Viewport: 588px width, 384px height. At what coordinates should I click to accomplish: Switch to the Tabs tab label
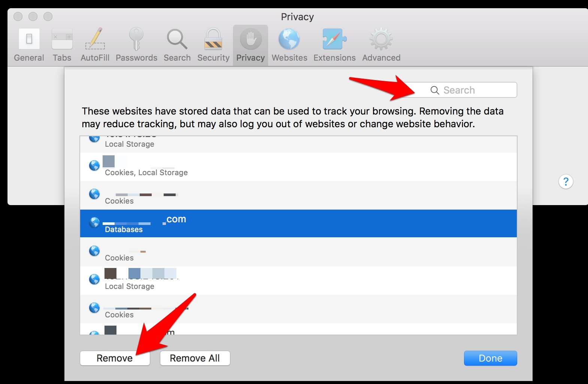62,58
